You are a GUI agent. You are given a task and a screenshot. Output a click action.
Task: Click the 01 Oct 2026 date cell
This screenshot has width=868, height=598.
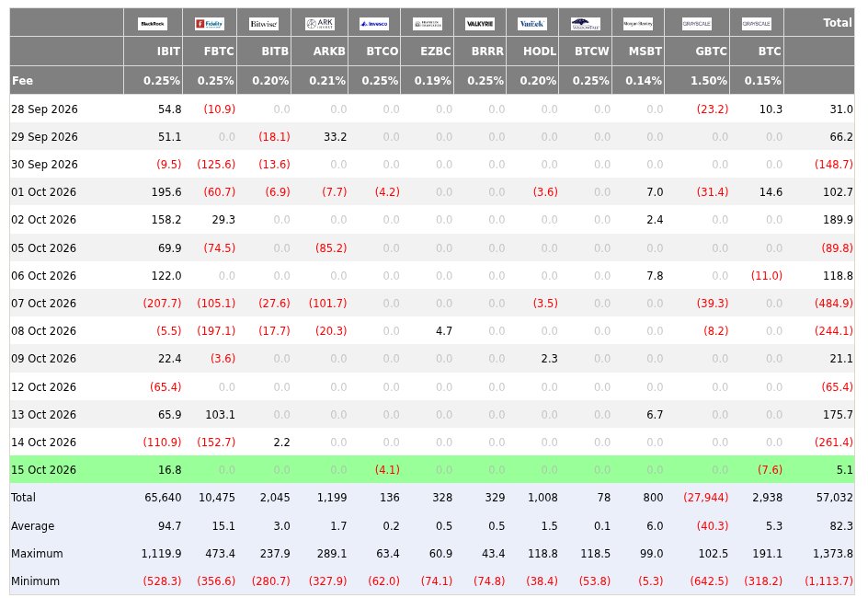[44, 192]
